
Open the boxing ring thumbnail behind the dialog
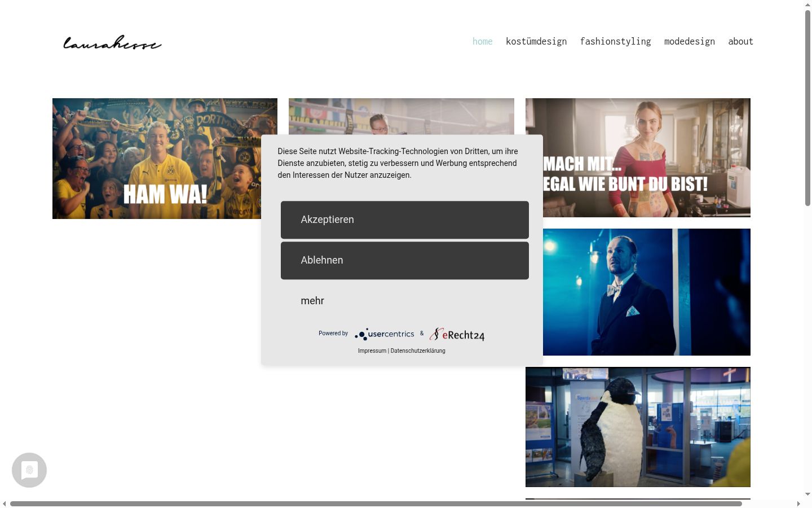coord(401,116)
